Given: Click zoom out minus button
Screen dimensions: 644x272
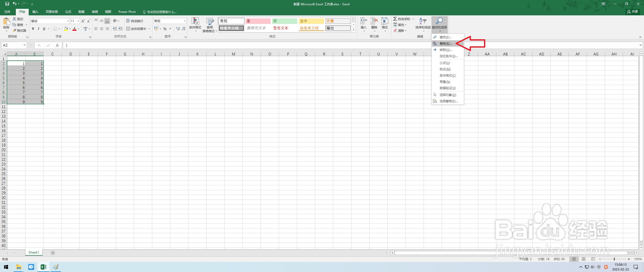Looking at the screenshot, I should [600, 259].
